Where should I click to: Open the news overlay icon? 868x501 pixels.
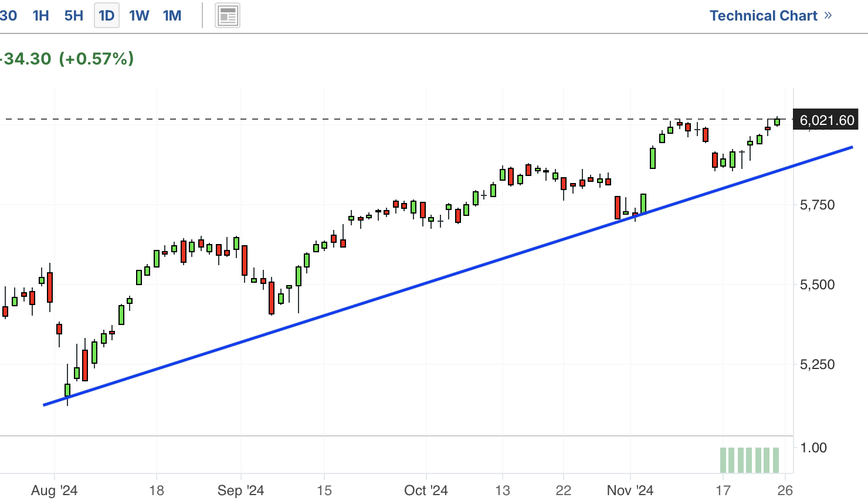click(228, 16)
